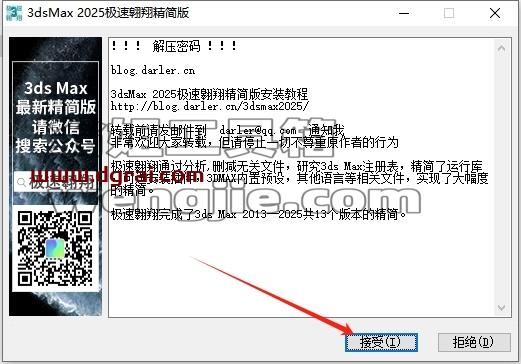Close the 3dsMax 2025 installer window
This screenshot has height=364, width=521.
pyautogui.click(x=495, y=13)
